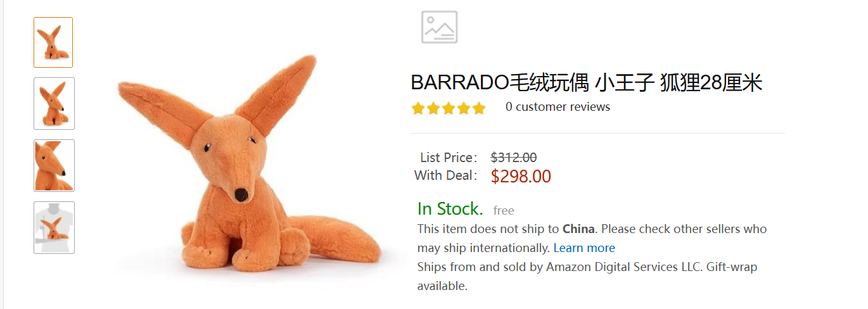Click the $298.00 deal price
The width and height of the screenshot is (868, 309).
tap(521, 177)
